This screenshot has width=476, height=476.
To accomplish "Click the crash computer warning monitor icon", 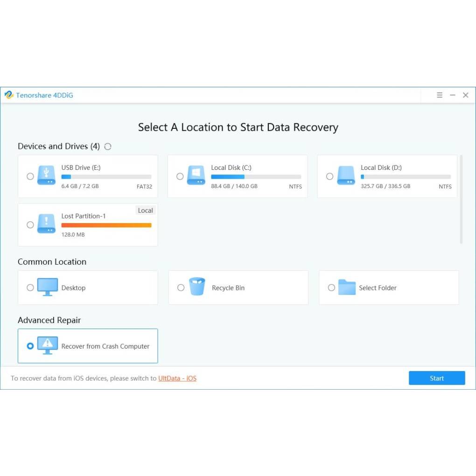I will pos(47,345).
